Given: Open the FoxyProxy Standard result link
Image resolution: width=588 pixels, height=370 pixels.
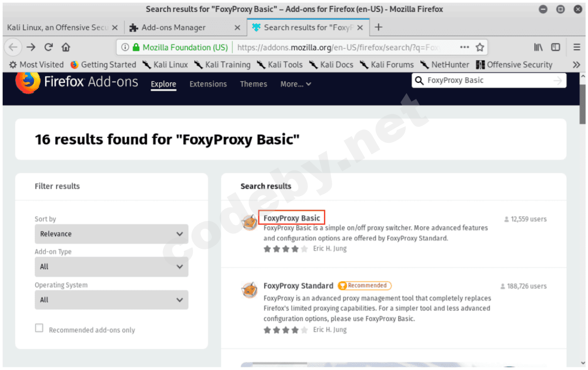Looking at the screenshot, I should tap(298, 286).
